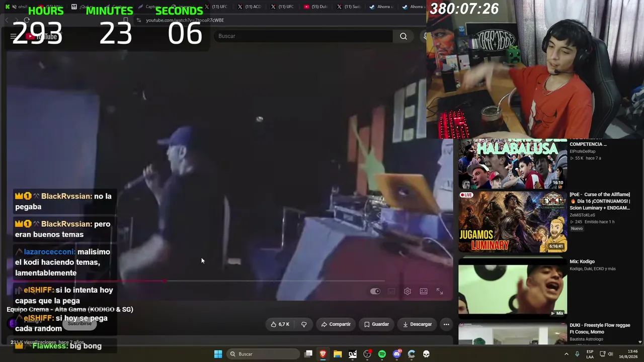The image size is (644, 362).
Task: Save the video with the Guardar button
Action: (376, 324)
